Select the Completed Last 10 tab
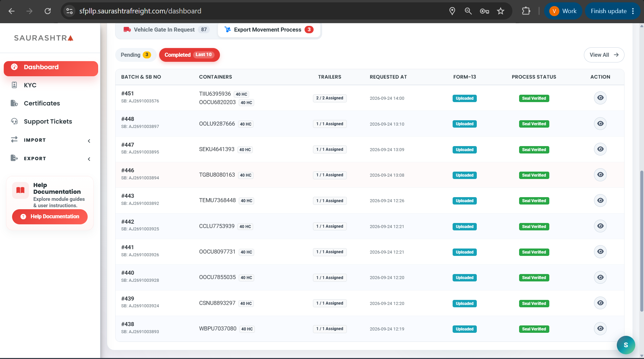This screenshot has width=644, height=359. pyautogui.click(x=189, y=55)
